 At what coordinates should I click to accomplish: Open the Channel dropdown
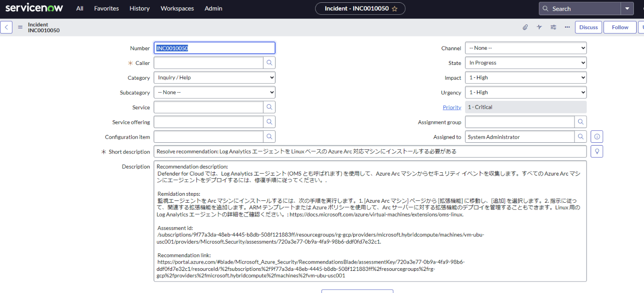(526, 48)
